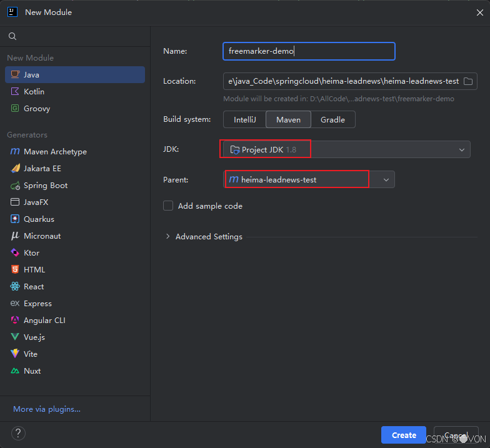Select the Java module entry
Viewport: 490px width, 448px height.
pos(75,75)
